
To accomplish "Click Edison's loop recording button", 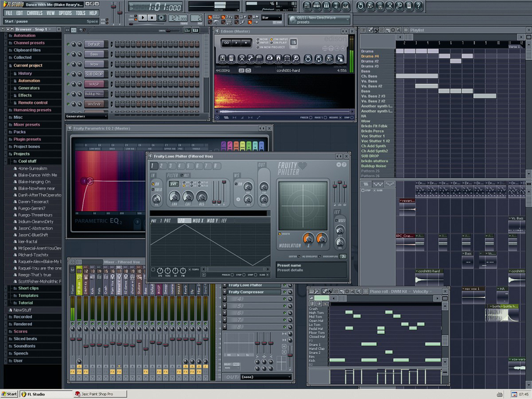I will coord(227,43).
